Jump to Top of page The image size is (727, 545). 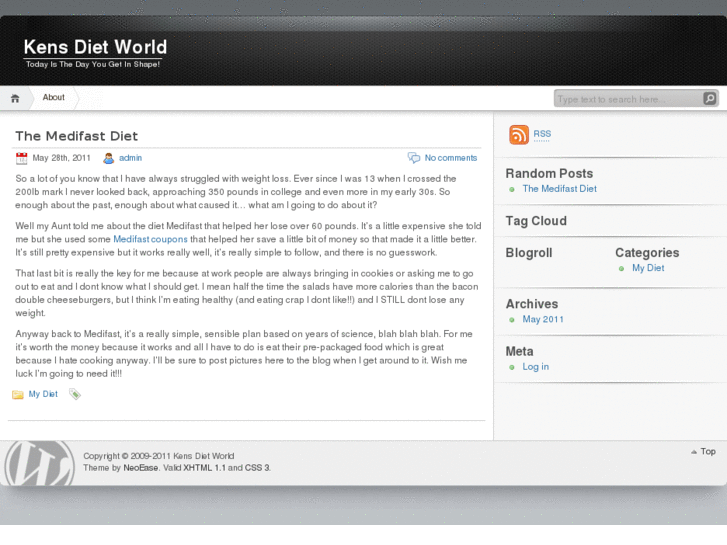pos(708,452)
